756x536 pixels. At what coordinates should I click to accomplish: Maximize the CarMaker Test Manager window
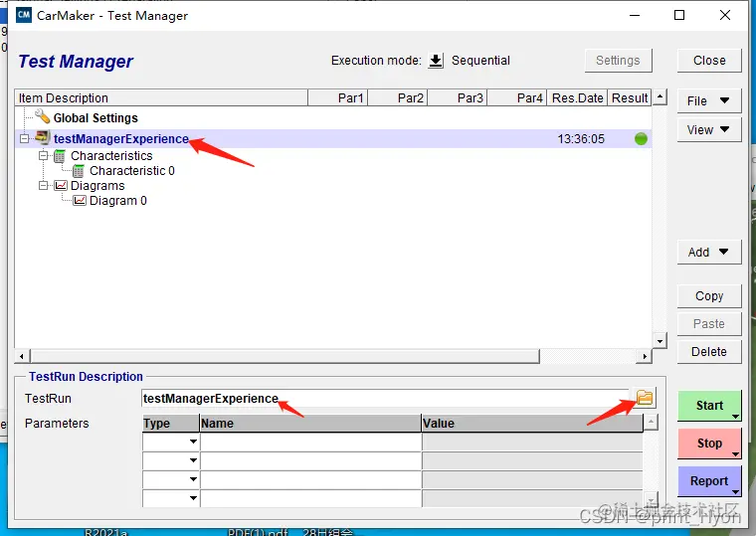pyautogui.click(x=679, y=16)
